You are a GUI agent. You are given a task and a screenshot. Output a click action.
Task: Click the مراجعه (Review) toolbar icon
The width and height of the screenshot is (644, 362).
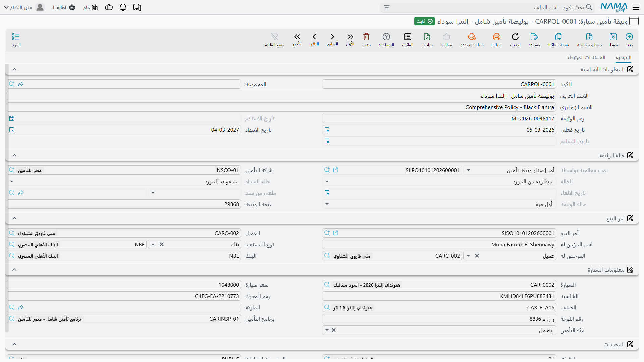tap(427, 37)
